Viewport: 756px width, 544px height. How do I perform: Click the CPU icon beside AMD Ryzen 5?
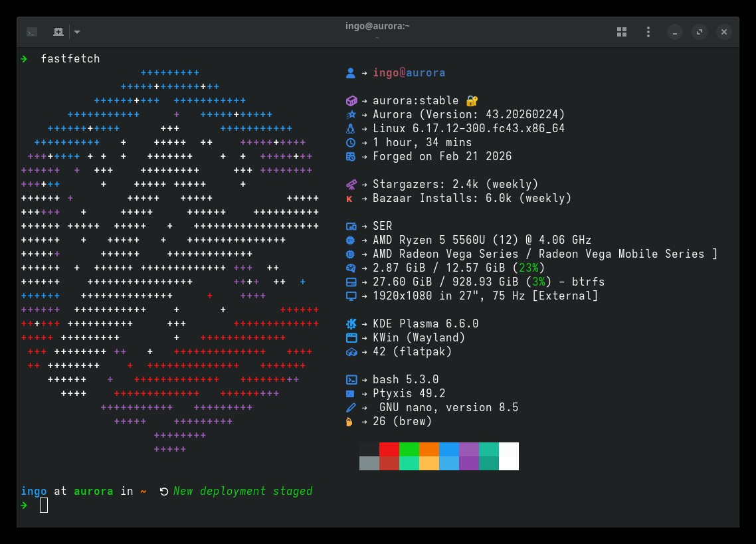coord(351,240)
